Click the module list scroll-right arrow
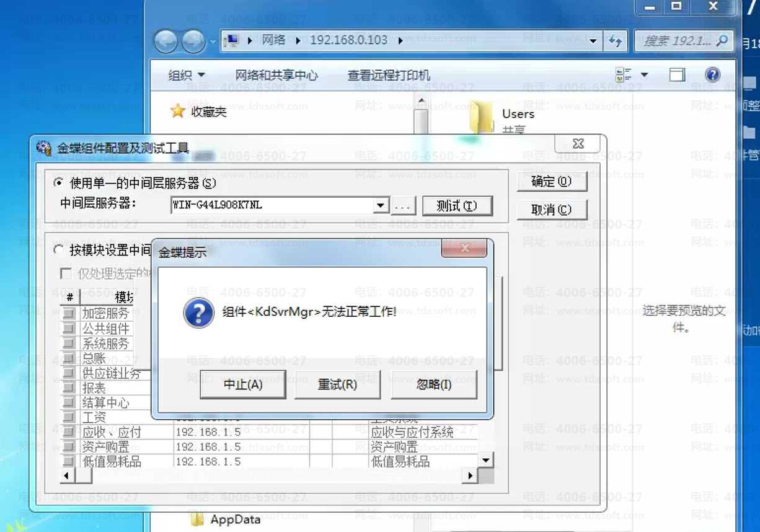 coord(471,476)
